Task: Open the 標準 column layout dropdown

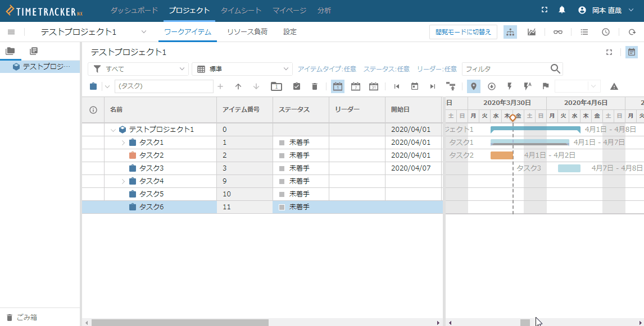Action: point(242,69)
